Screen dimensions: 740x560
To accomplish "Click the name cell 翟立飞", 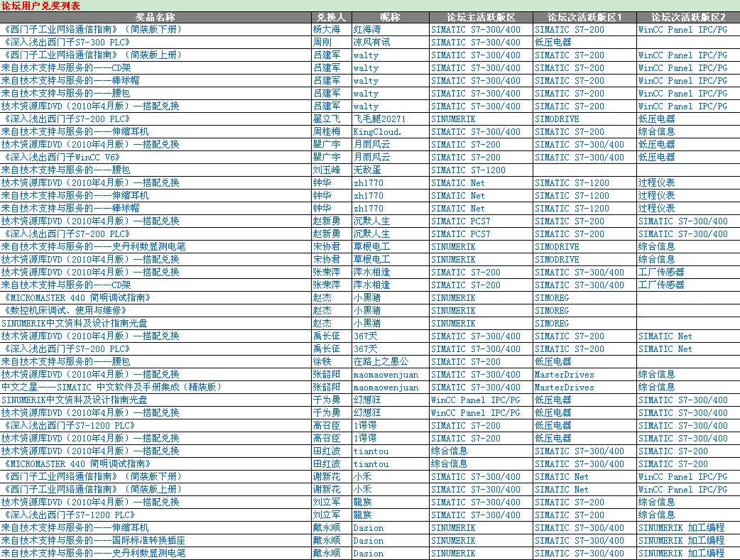I will point(327,119).
